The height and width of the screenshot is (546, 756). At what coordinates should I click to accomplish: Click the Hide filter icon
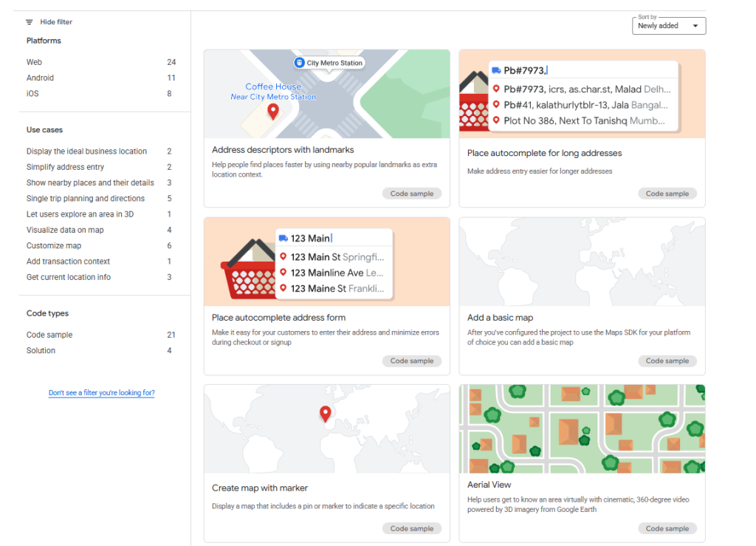(30, 22)
